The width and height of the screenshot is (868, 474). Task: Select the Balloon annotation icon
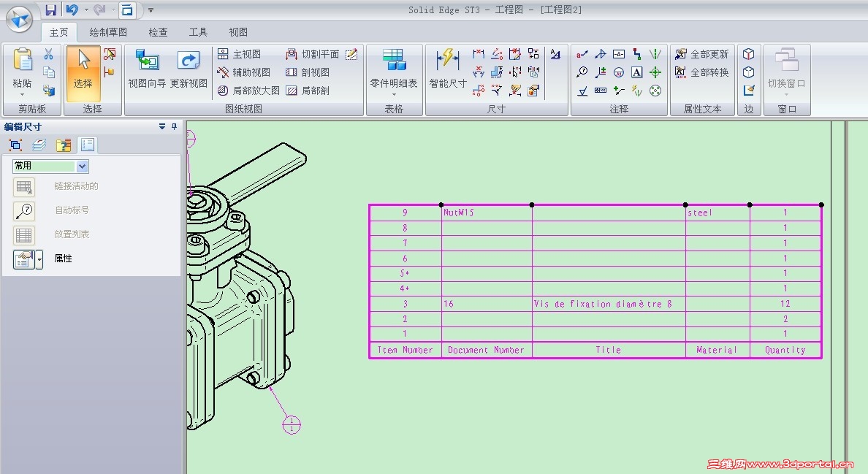(582, 72)
